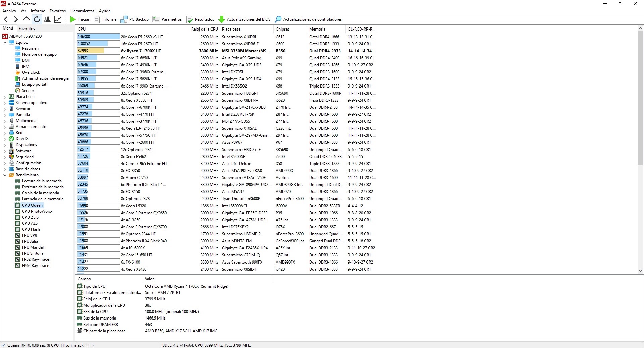Open Resultados toolbar icon
This screenshot has height=348, width=644.
(190, 19)
